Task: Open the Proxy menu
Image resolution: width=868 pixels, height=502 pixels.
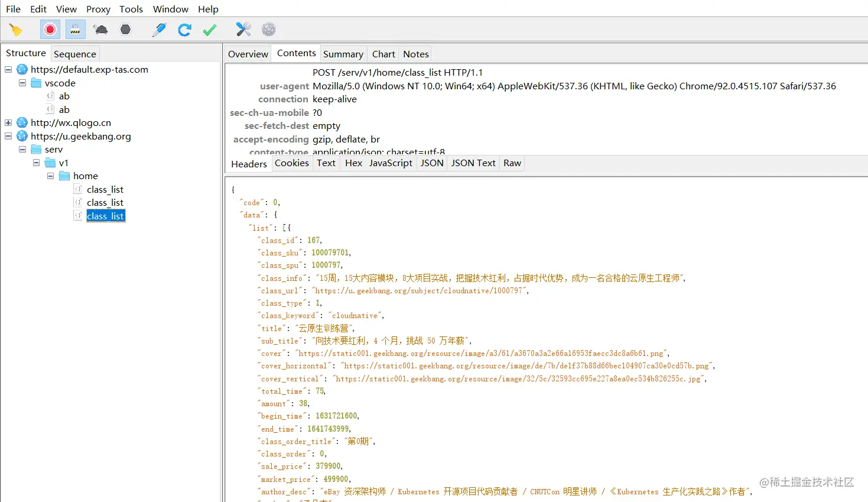Action: tap(98, 9)
